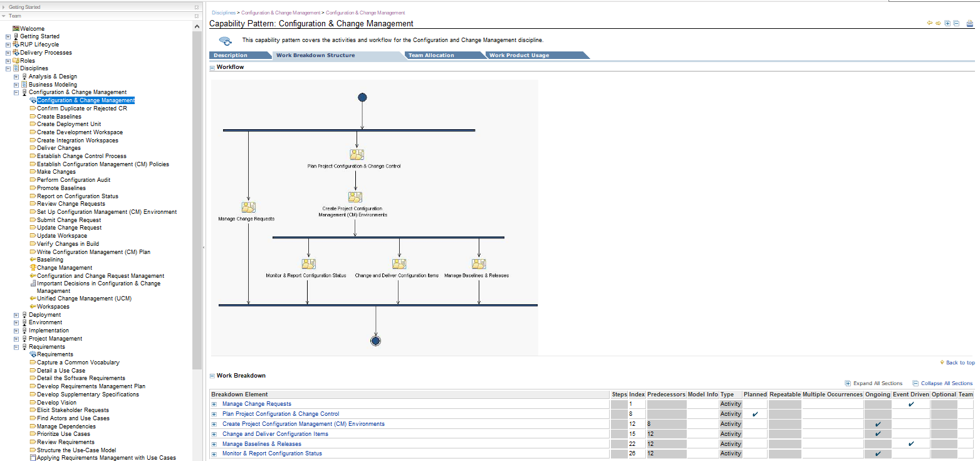Image resolution: width=980 pixels, height=461 pixels.
Task: Click Plan Project Configuration & Change Control diagram icon
Action: (357, 154)
